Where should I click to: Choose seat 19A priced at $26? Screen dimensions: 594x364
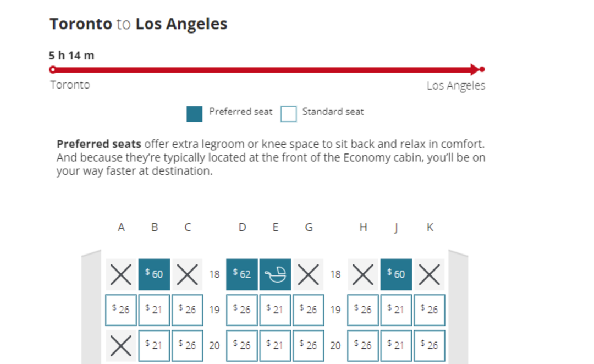(120, 310)
